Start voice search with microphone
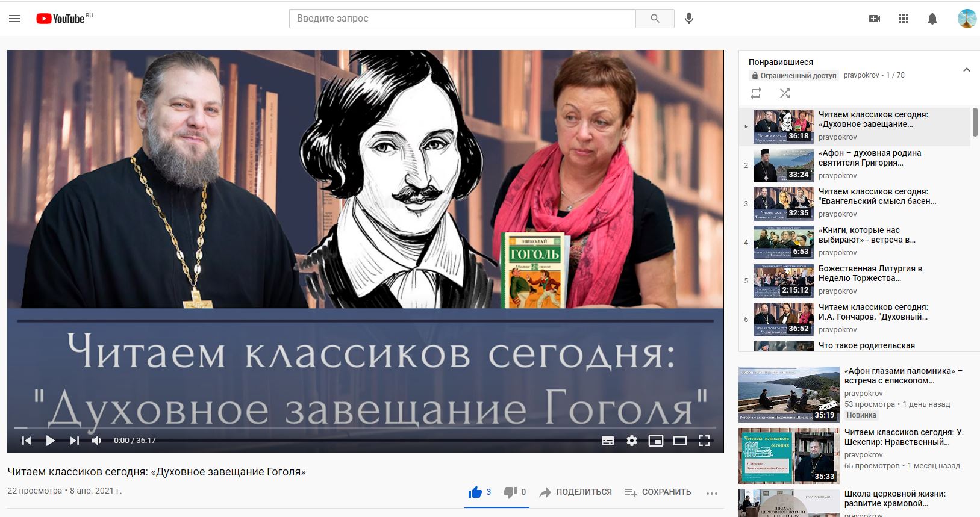 [x=689, y=19]
